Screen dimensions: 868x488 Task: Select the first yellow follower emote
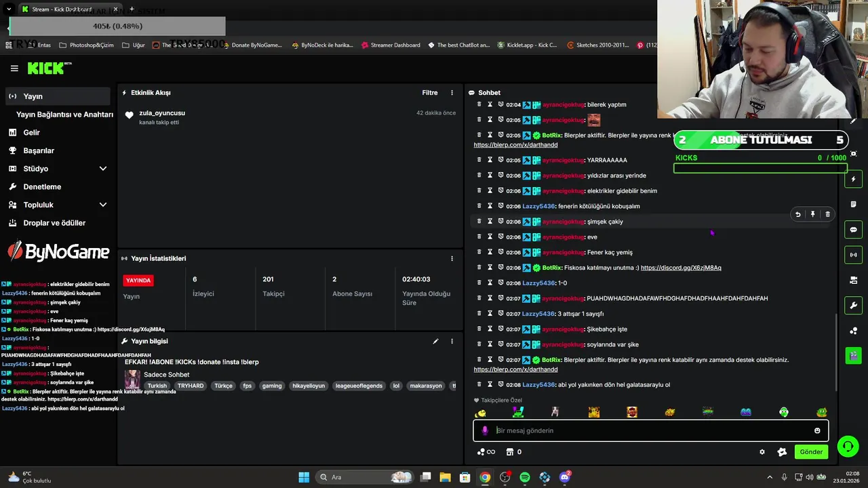481,412
